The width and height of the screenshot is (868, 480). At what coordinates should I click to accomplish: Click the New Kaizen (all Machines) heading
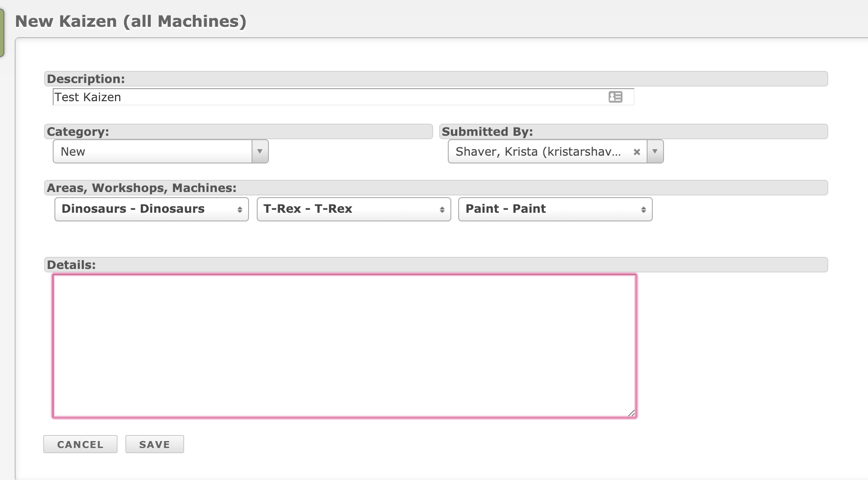click(x=131, y=21)
